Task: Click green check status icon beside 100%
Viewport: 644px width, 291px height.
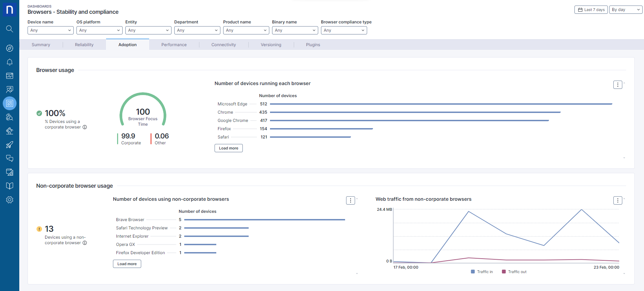Action: (x=39, y=113)
